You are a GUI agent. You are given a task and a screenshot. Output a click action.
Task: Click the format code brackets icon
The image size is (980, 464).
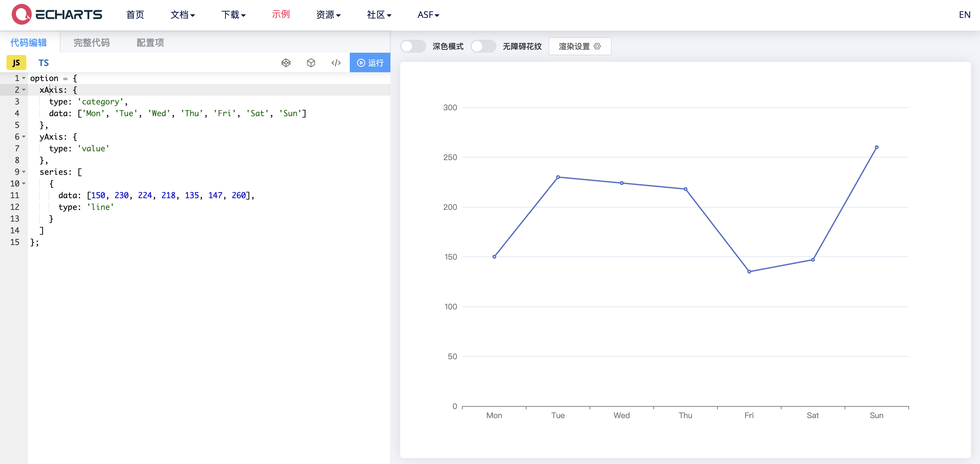coord(335,63)
